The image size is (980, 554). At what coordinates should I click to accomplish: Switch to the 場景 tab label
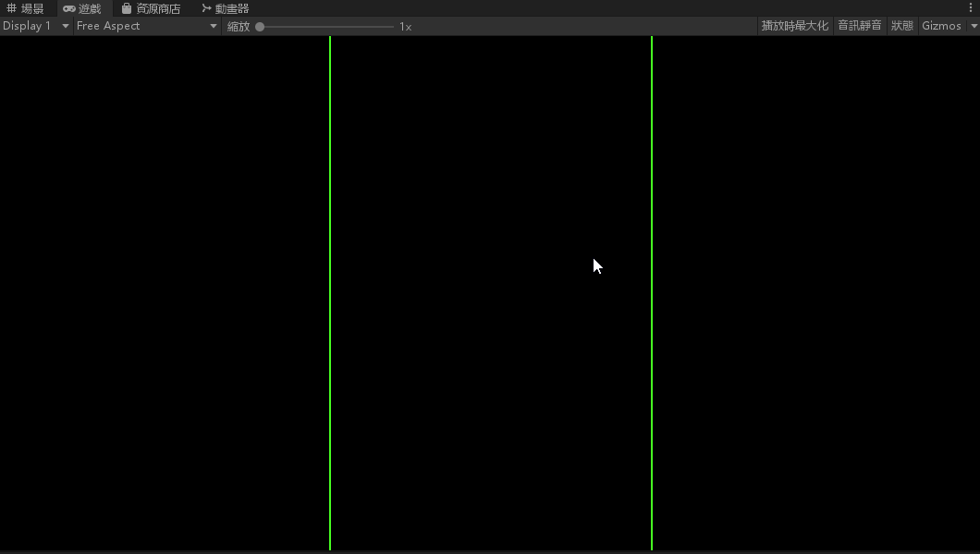32,8
